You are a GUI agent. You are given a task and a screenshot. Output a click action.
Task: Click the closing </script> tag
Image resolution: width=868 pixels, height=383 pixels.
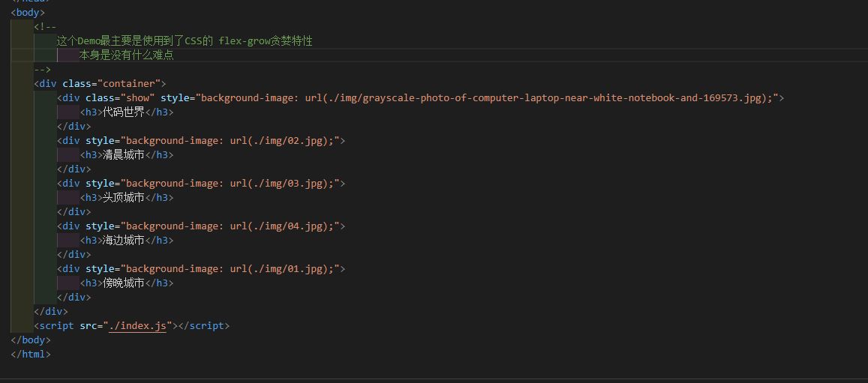(x=204, y=325)
